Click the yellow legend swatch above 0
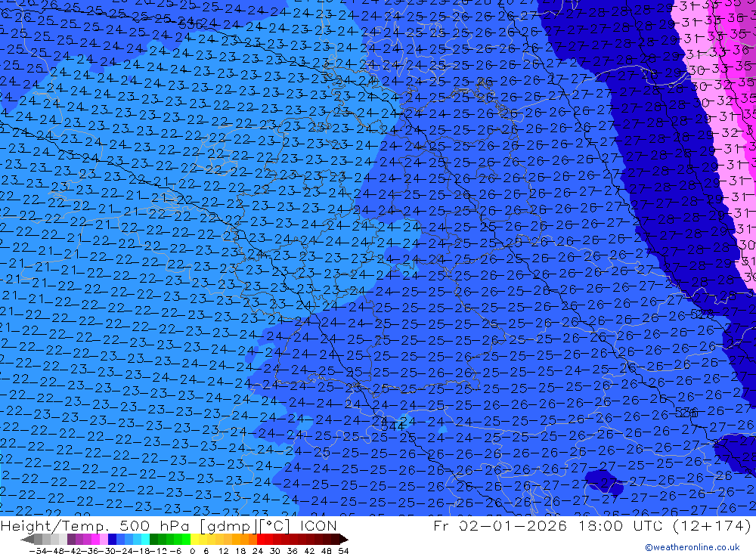 pos(194,540)
